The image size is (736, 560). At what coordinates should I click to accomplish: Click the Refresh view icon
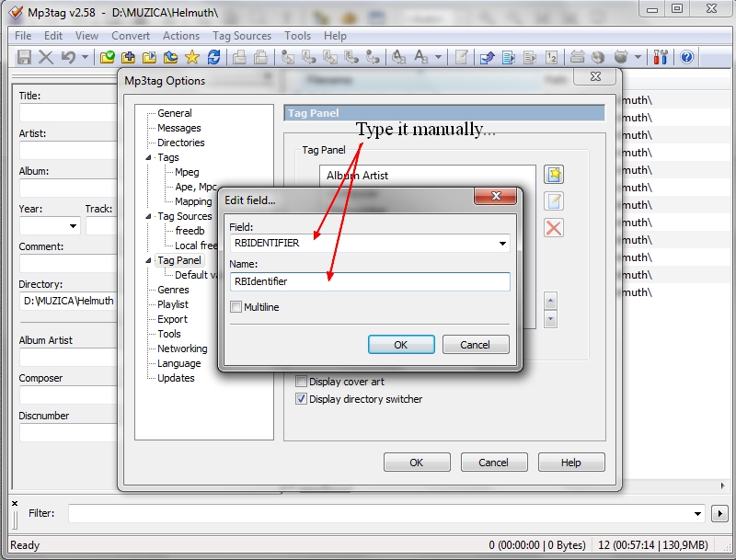(213, 57)
